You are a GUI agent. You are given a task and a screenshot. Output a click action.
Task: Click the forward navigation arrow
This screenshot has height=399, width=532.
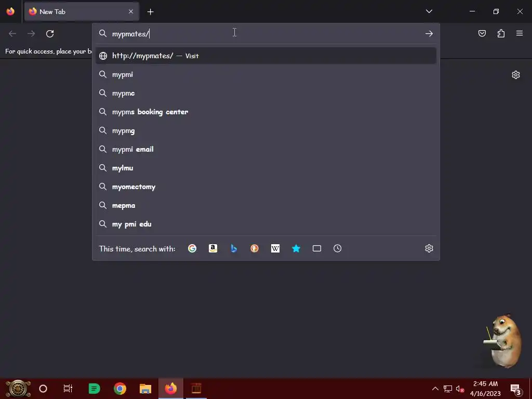tap(31, 34)
